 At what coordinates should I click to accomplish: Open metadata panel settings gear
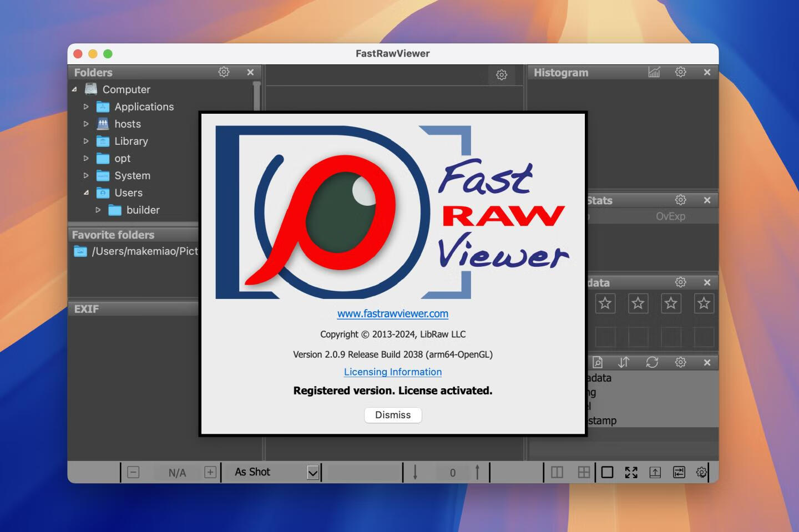click(x=681, y=282)
